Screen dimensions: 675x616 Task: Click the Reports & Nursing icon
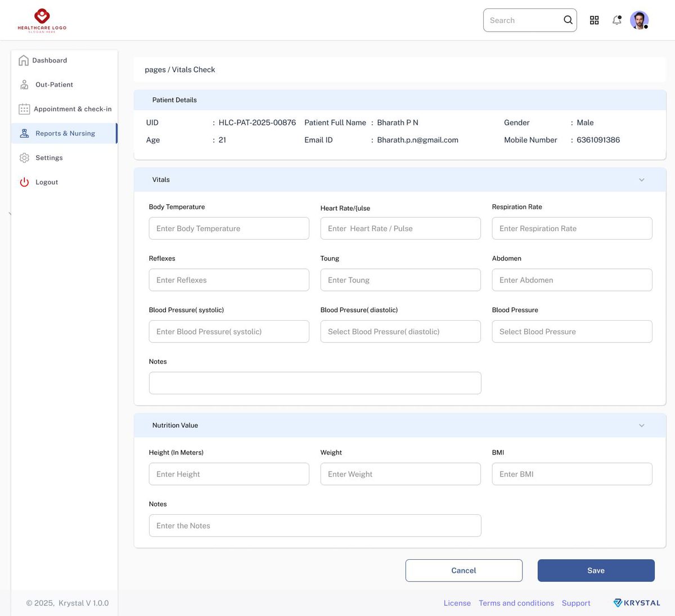[x=24, y=133]
